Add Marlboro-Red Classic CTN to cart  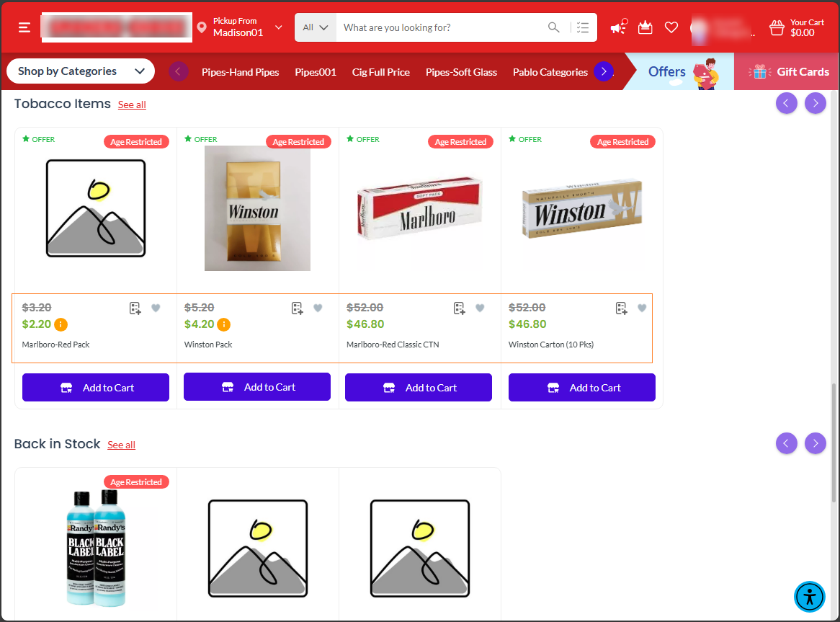click(419, 387)
